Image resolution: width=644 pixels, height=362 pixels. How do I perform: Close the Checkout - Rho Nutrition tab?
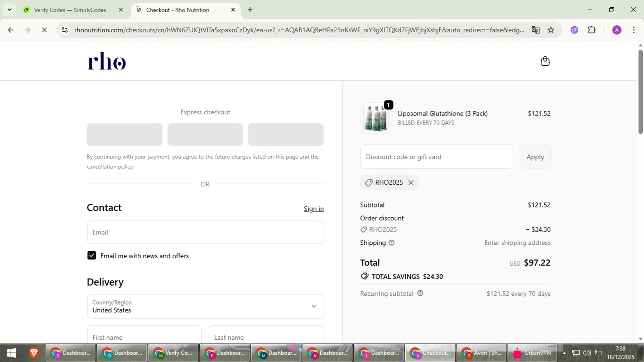(x=233, y=10)
